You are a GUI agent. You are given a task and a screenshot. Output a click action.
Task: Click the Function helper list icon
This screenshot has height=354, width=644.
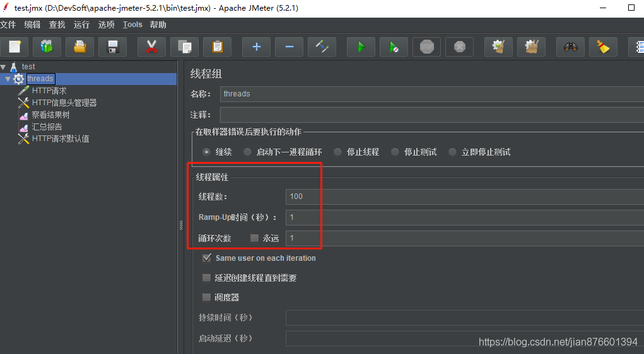coord(636,47)
